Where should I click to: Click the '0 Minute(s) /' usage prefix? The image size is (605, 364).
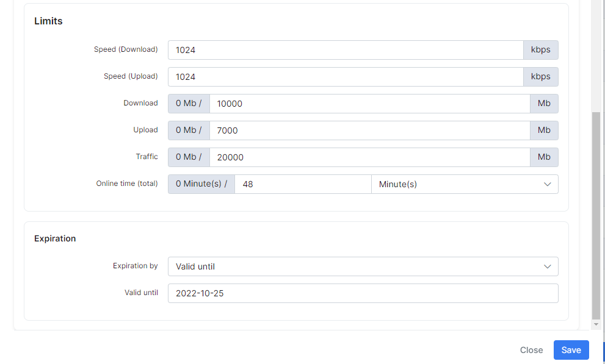tap(201, 184)
